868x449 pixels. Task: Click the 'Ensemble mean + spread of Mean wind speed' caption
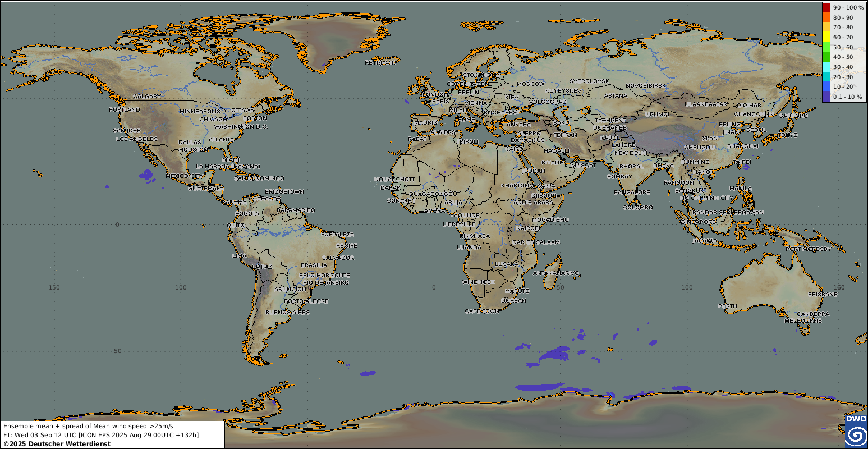click(x=88, y=427)
